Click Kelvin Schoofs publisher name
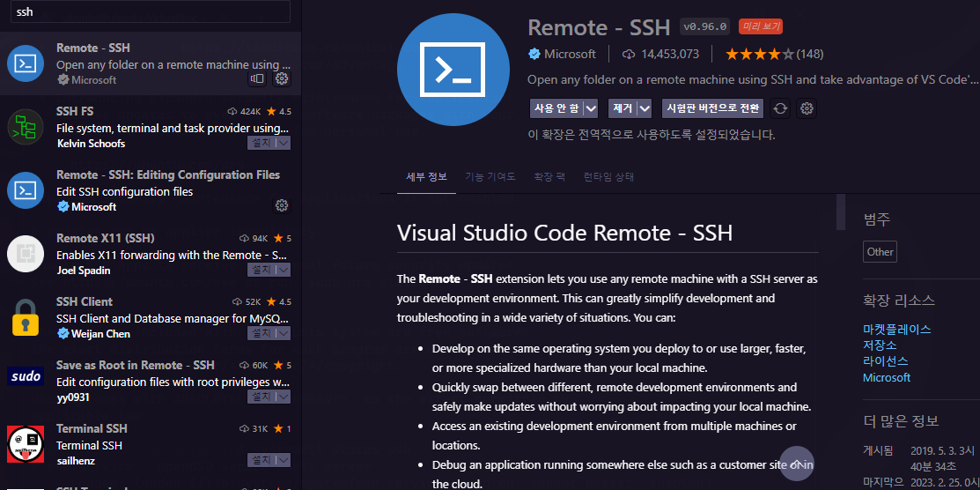The image size is (980, 490). (91, 144)
